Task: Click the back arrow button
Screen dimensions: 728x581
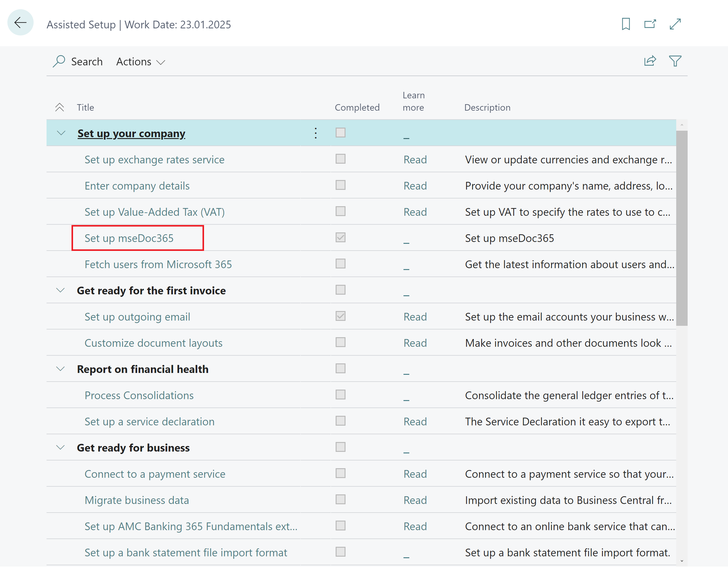Action: pyautogui.click(x=20, y=23)
